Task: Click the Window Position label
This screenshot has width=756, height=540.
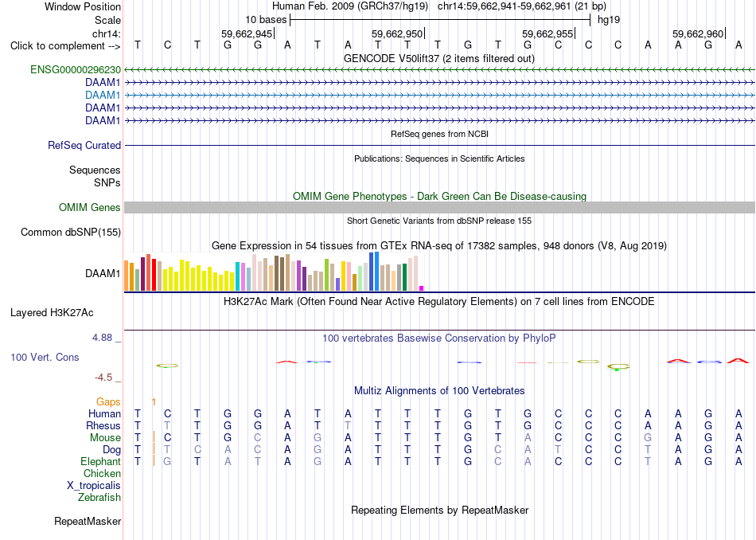Action: point(83,6)
